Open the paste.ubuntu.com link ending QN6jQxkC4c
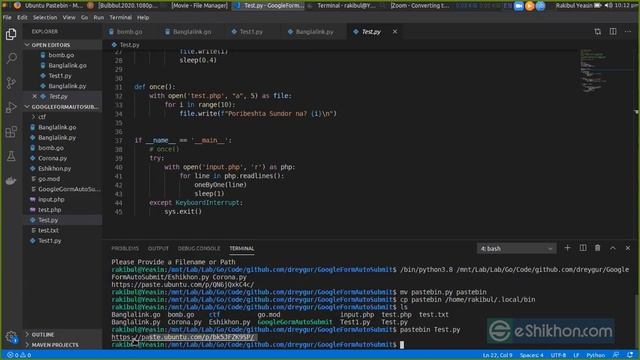640x360 pixels. (x=182, y=284)
